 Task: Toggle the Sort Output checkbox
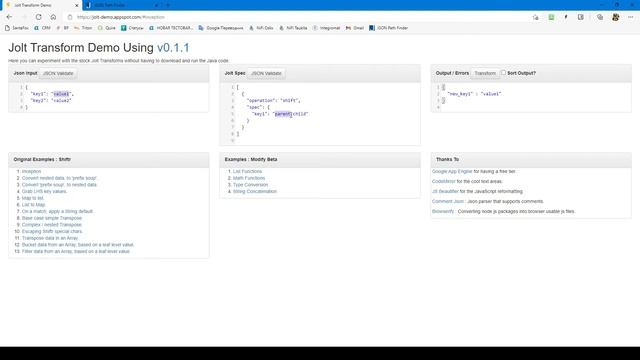503,73
